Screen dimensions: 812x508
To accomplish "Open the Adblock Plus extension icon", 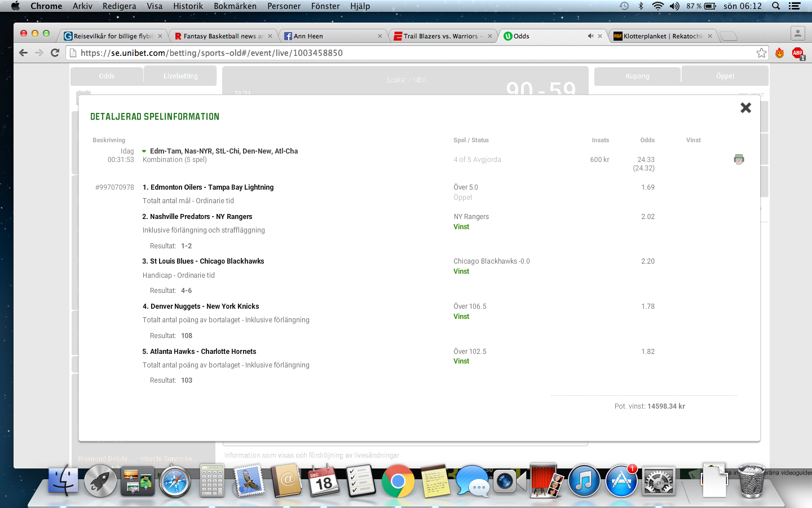I will [x=797, y=53].
